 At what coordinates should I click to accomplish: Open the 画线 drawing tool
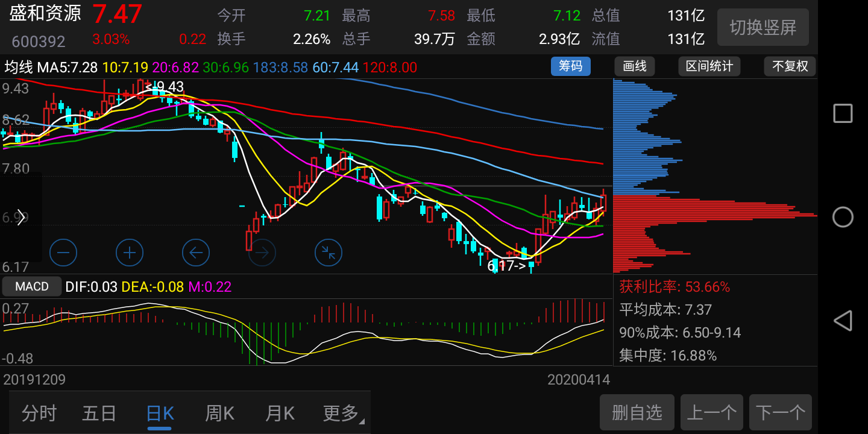coord(634,66)
